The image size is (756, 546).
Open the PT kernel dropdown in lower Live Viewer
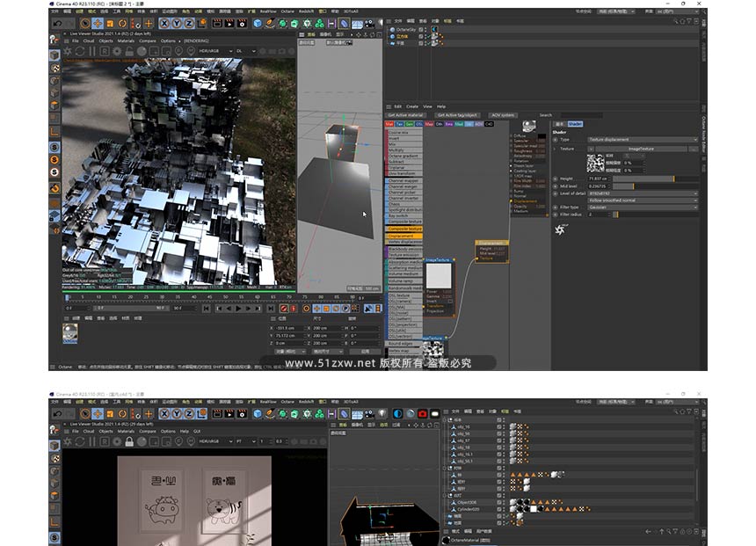246,441
